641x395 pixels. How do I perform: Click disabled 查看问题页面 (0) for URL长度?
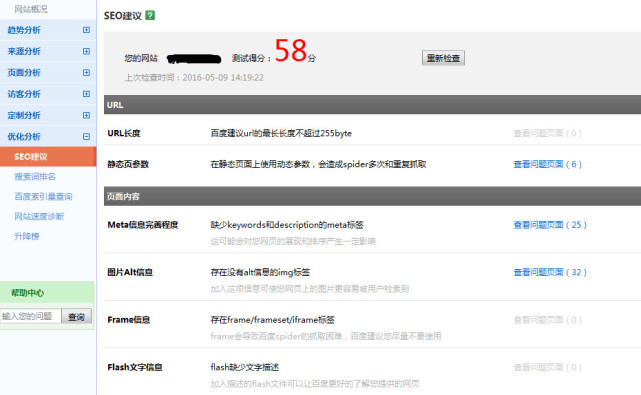click(x=547, y=133)
